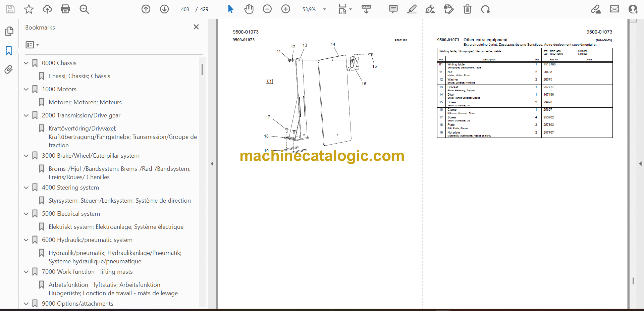The width and height of the screenshot is (644, 311).
Task: Open the 5000 Electrical system bookmark
Action: point(71,214)
